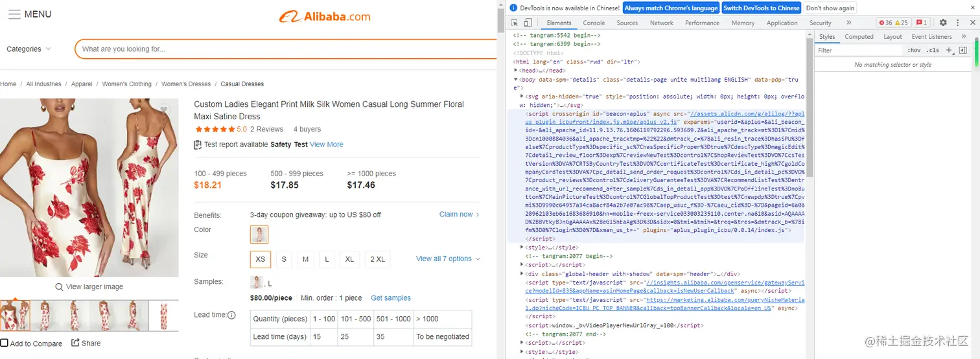Image resolution: width=980 pixels, height=359 pixels.
Task: Open the hamburger MENU icon
Action: [x=14, y=14]
